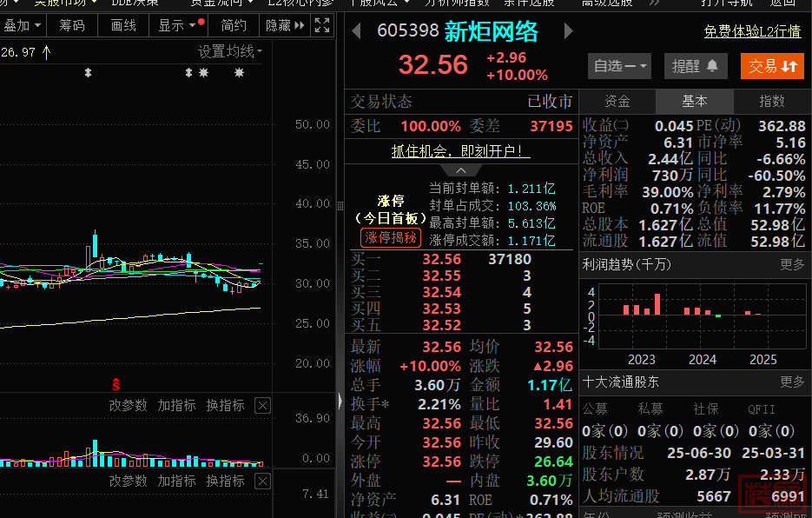
Task: Click 更多 next to 利润趋势
Action: (x=792, y=264)
